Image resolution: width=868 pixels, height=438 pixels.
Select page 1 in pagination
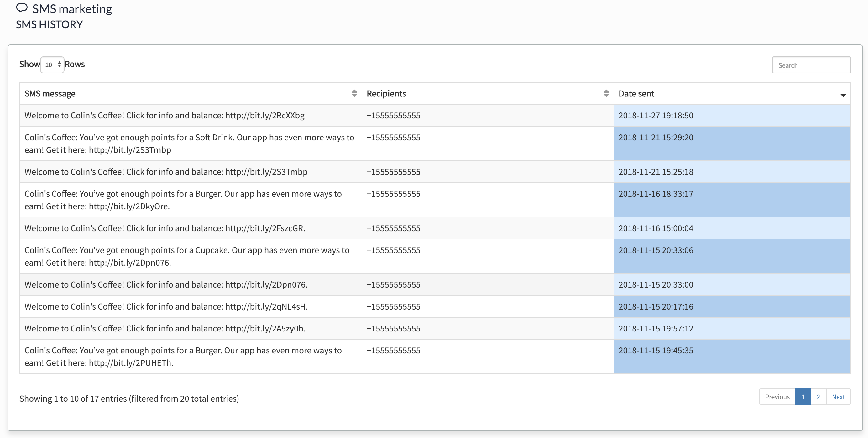[x=803, y=397]
